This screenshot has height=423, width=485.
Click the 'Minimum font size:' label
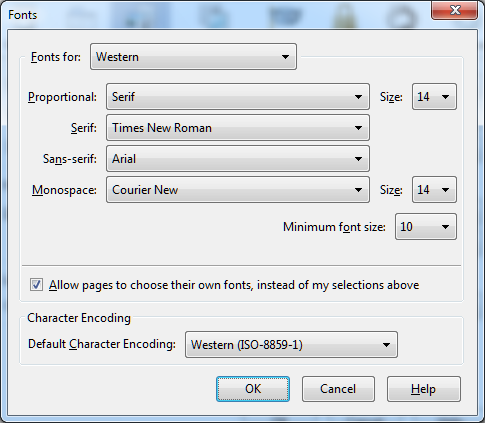pyautogui.click(x=334, y=227)
